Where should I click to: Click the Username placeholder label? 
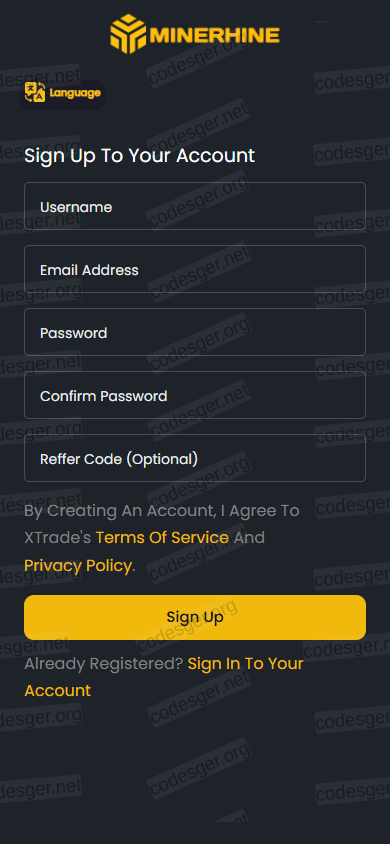tap(76, 207)
